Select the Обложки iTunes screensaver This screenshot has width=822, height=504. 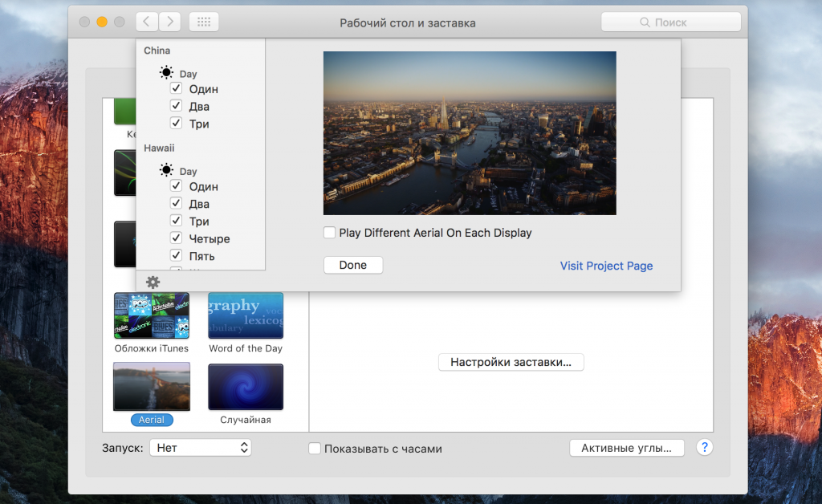pos(152,315)
